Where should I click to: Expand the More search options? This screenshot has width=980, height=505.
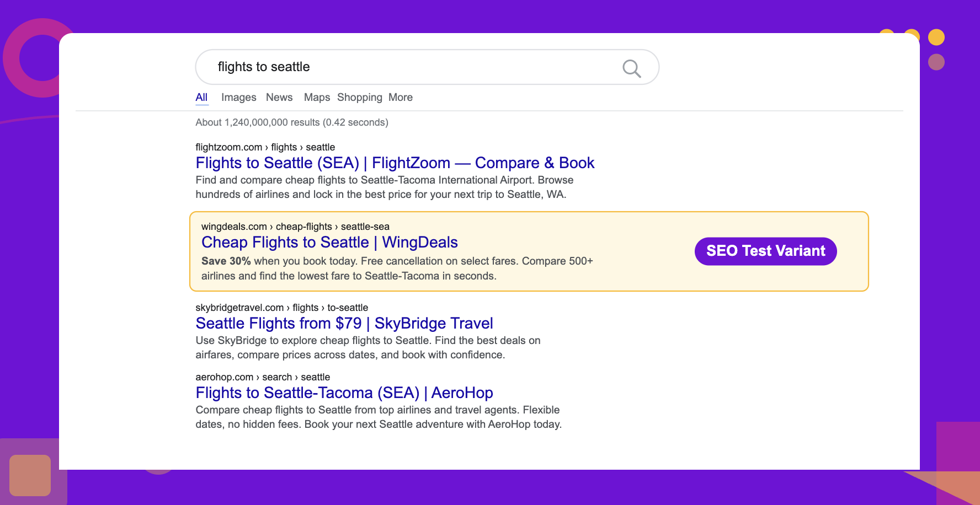(400, 97)
